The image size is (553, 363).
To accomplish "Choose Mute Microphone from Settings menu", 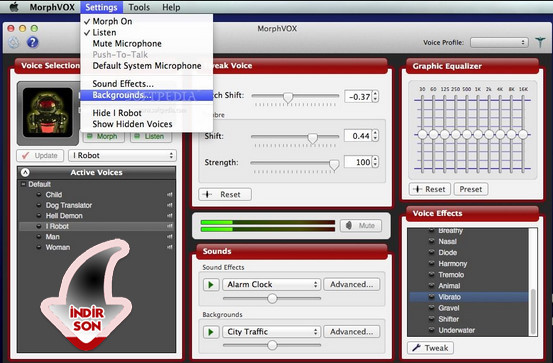I will (x=147, y=43).
